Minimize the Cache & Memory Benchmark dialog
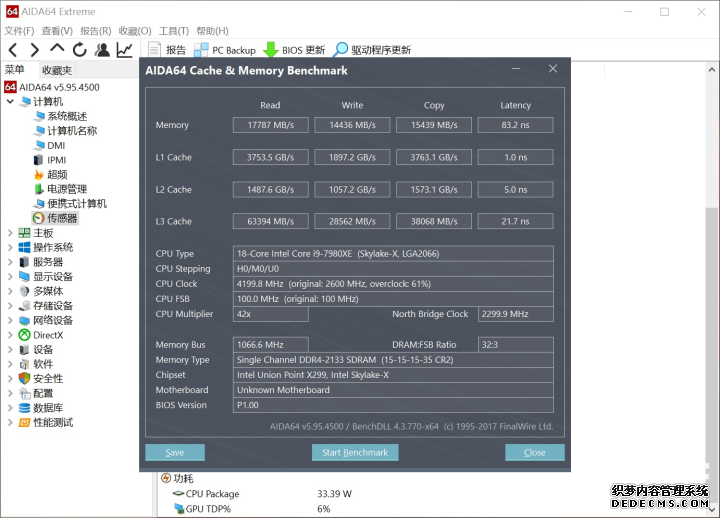 pos(516,69)
